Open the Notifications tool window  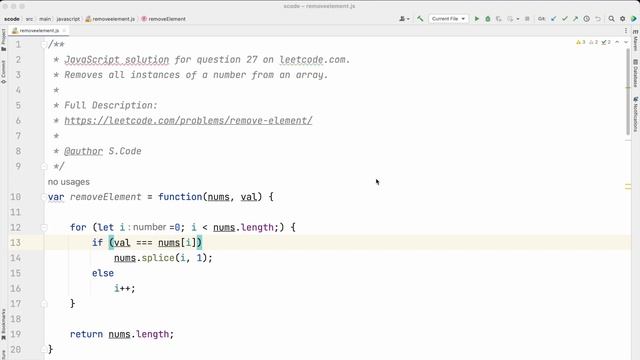click(636, 114)
